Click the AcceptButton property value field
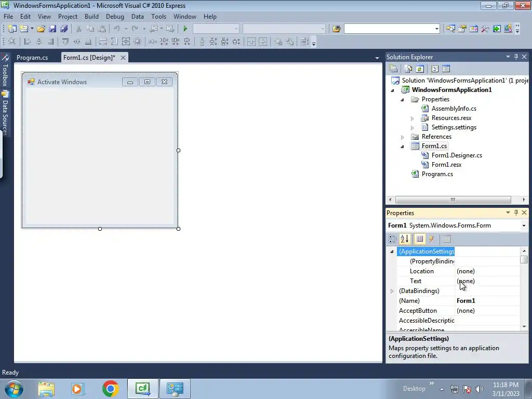The width and height of the screenshot is (532, 399). [x=487, y=311]
